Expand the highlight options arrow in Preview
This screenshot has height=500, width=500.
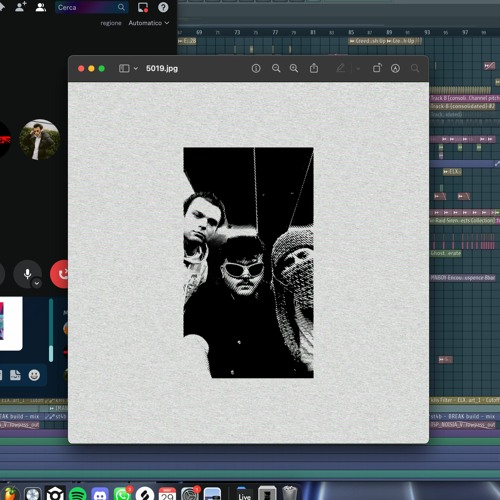(x=358, y=69)
